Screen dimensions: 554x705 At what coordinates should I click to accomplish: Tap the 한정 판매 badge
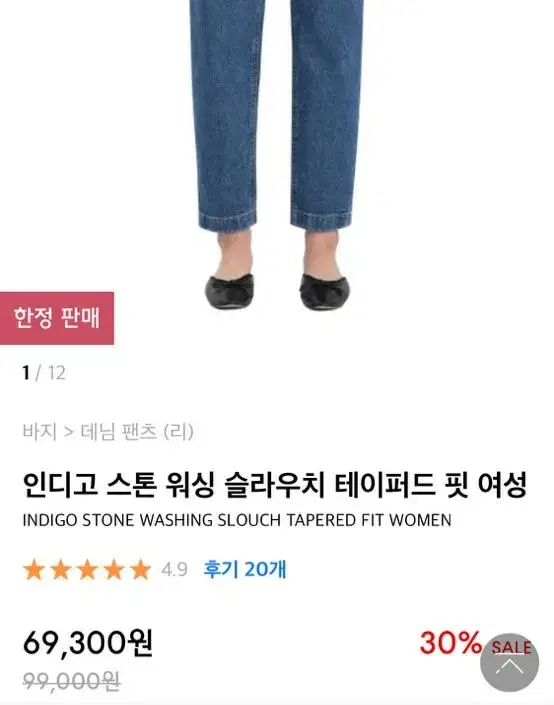tap(57, 318)
